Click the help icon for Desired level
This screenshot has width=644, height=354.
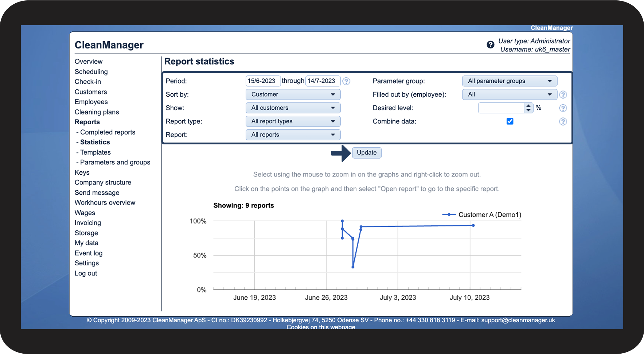coord(563,108)
